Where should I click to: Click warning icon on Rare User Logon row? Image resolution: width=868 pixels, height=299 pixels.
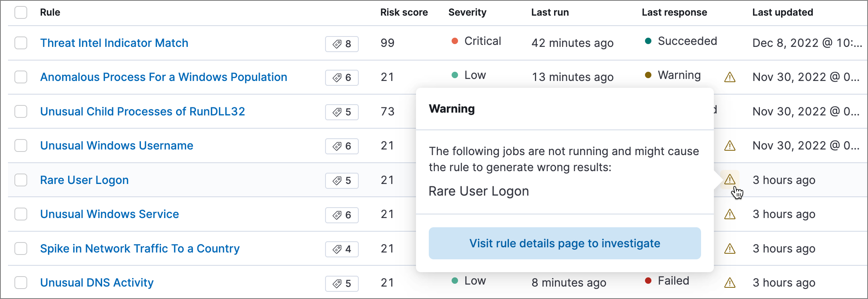[729, 180]
